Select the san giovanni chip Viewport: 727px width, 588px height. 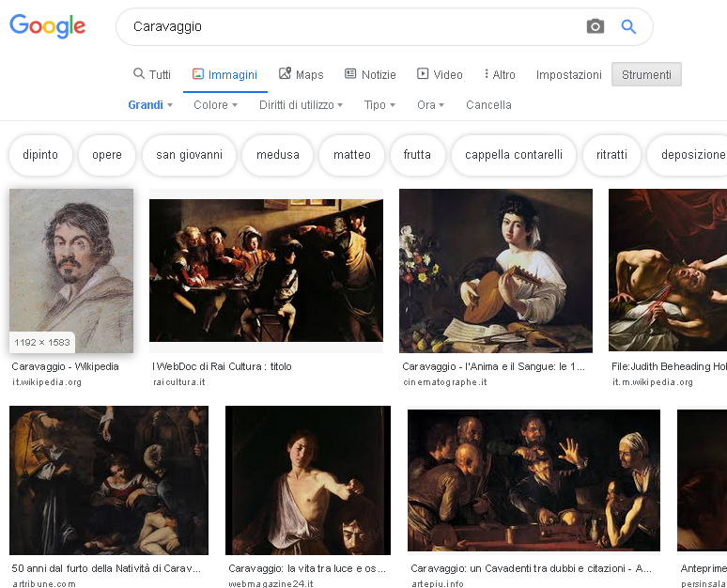pyautogui.click(x=189, y=155)
